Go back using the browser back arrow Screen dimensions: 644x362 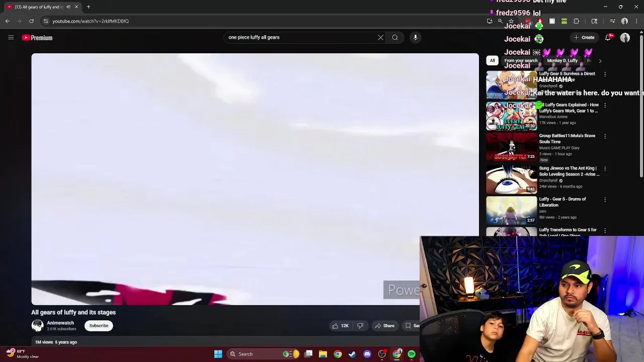(7, 21)
